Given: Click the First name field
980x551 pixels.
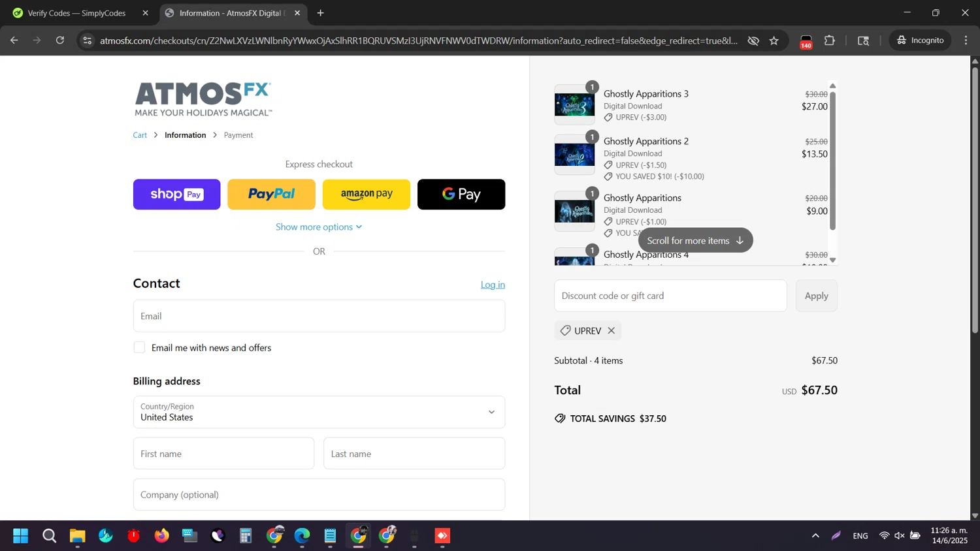Looking at the screenshot, I should (223, 453).
